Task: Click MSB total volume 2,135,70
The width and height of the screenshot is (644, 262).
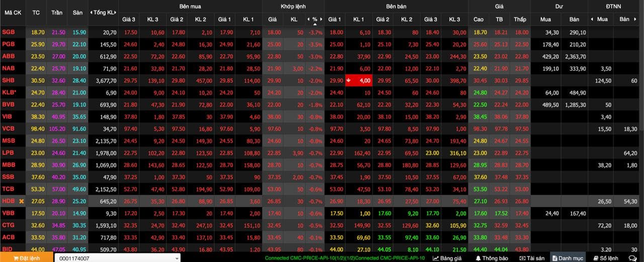Action: [106, 141]
